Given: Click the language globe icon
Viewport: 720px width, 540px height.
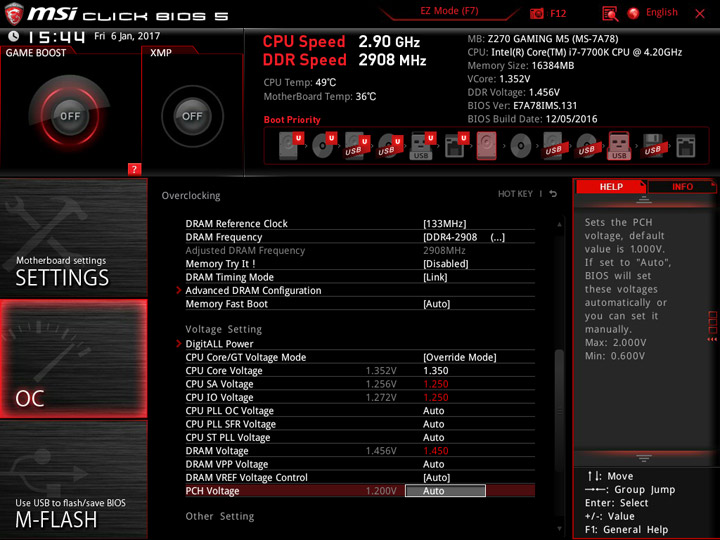Looking at the screenshot, I should tap(633, 13).
